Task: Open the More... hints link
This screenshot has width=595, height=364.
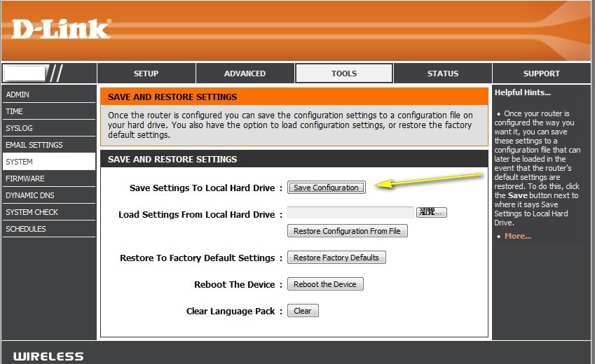Action: [518, 236]
